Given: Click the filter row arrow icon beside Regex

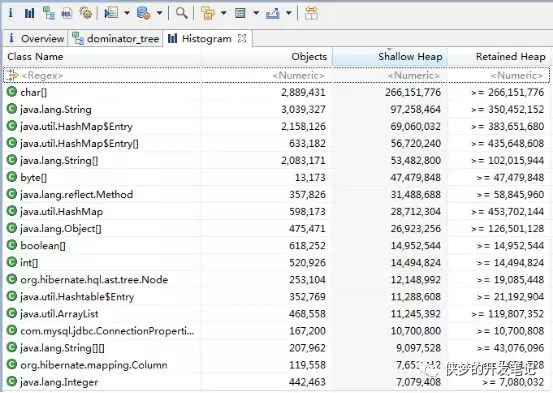Looking at the screenshot, I should tap(12, 75).
